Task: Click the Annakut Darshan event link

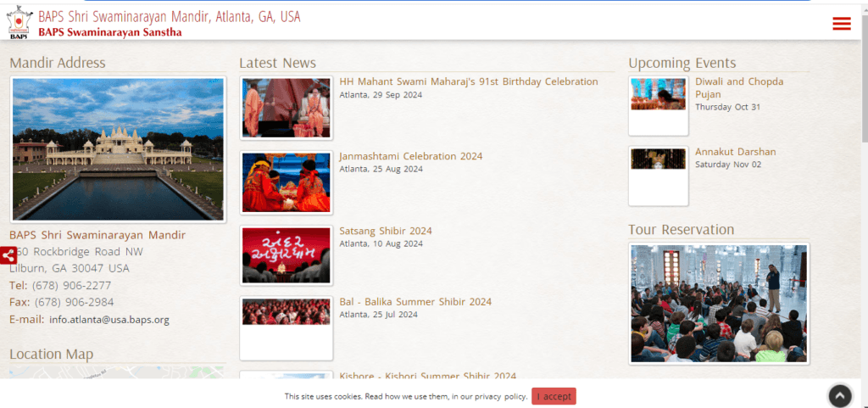Action: 735,152
